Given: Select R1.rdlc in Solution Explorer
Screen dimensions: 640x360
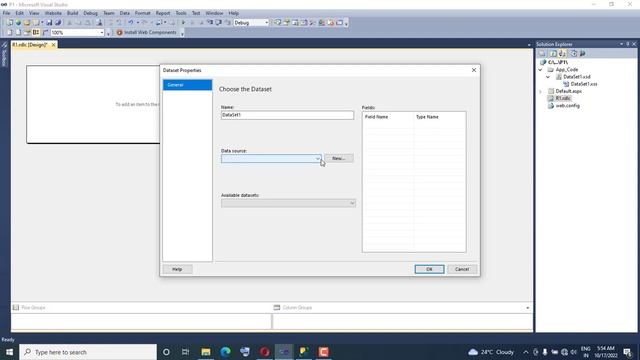Looking at the screenshot, I should [x=563, y=98].
